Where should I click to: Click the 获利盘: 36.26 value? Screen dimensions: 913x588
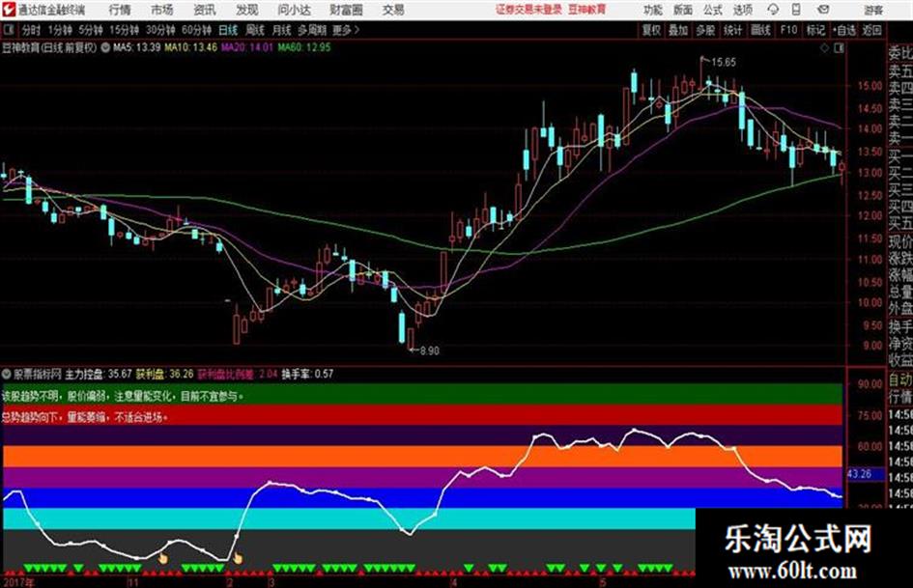pyautogui.click(x=165, y=374)
